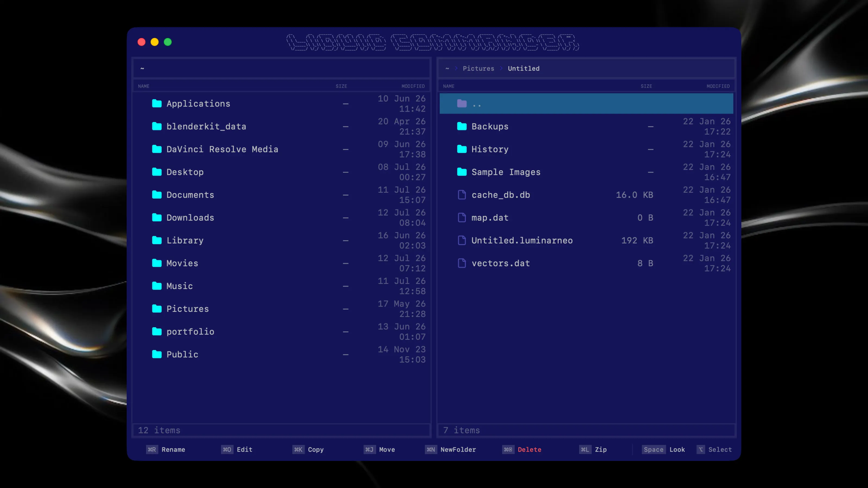The height and width of the screenshot is (488, 868).
Task: Click the vectors.dat file icon
Action: tap(462, 263)
